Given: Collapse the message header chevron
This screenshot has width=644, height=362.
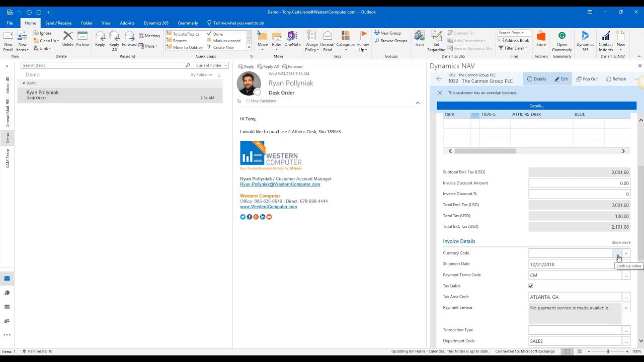Looking at the screenshot, I should [x=417, y=103].
